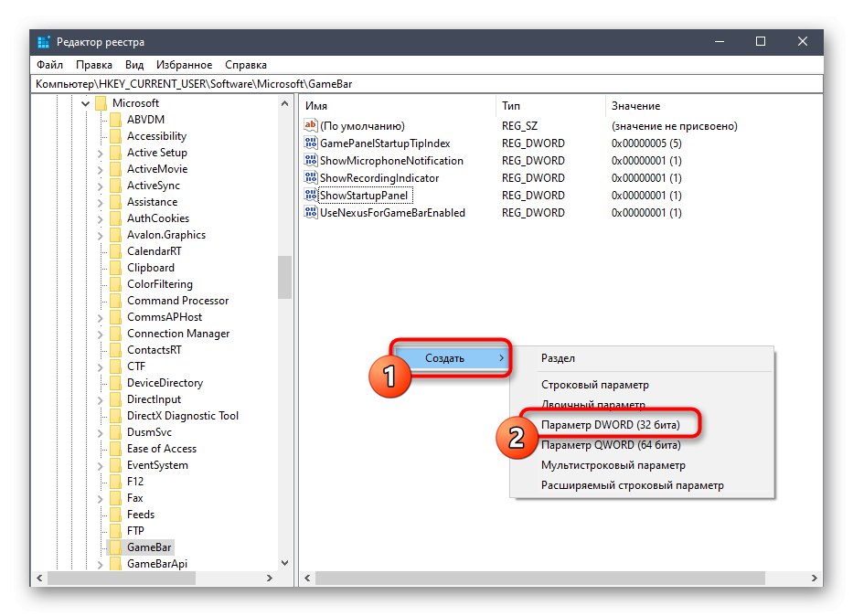Viewport: 853px width, 616px height.
Task: Click the GamePanelStartupTipIndex DWORD icon
Action: point(311,143)
